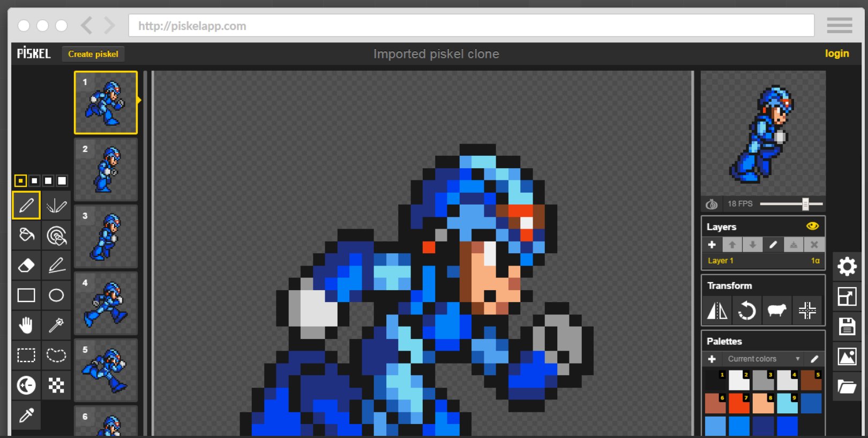This screenshot has width=868, height=438.
Task: Select the Rectangle selection tool
Action: point(26,355)
